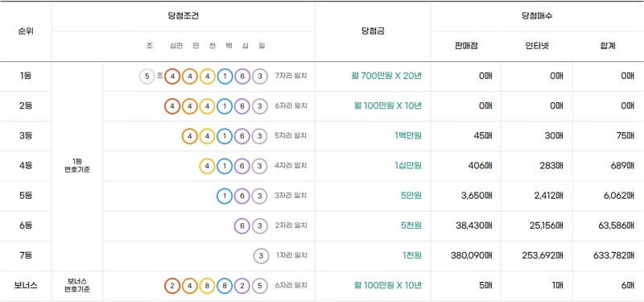Click the 45매 store count

point(483,136)
